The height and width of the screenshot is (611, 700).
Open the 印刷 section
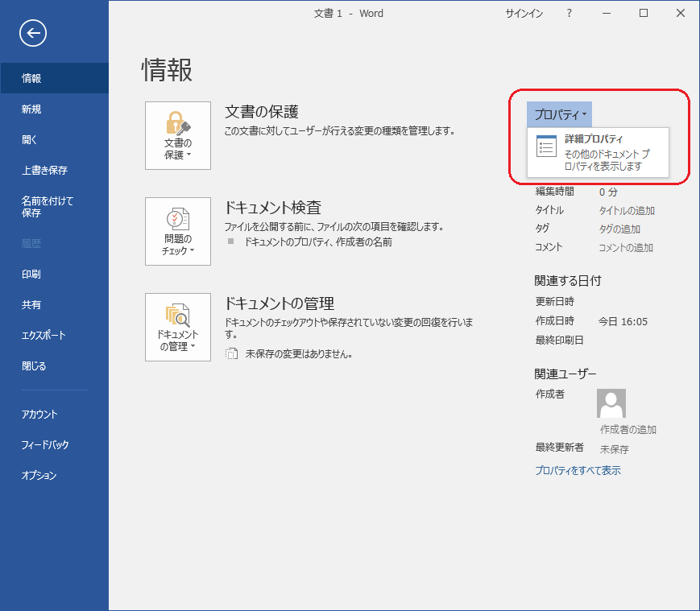pyautogui.click(x=31, y=274)
